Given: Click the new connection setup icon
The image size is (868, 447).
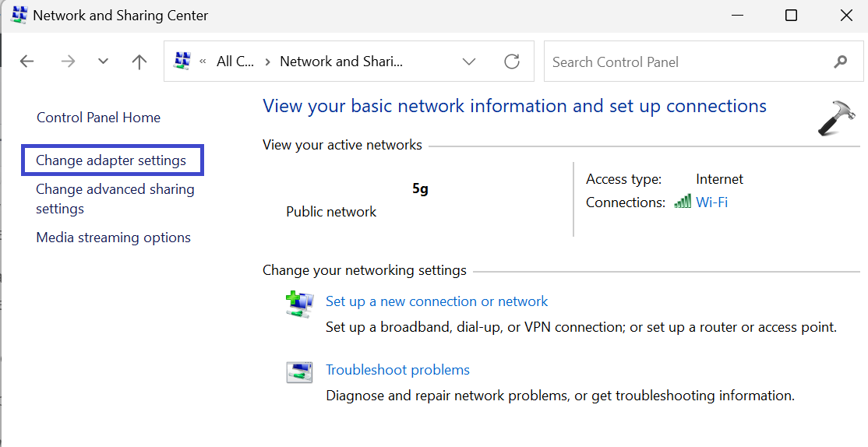Looking at the screenshot, I should 299,304.
